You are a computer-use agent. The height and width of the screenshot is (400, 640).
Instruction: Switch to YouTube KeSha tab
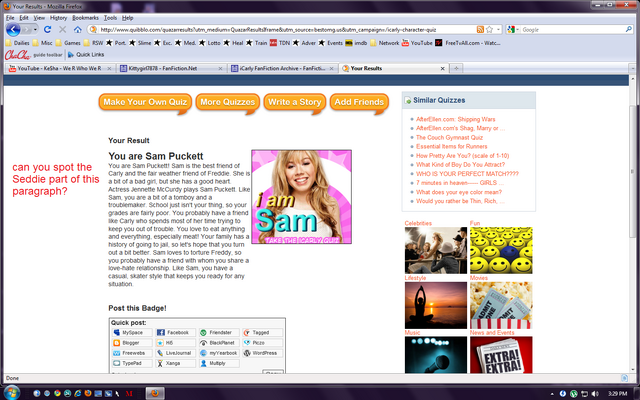coord(60,69)
